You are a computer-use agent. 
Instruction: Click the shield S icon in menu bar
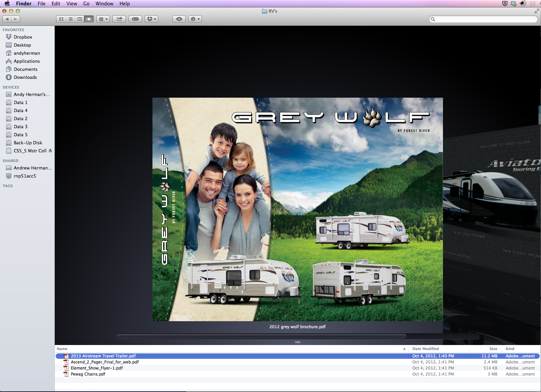coord(505,4)
